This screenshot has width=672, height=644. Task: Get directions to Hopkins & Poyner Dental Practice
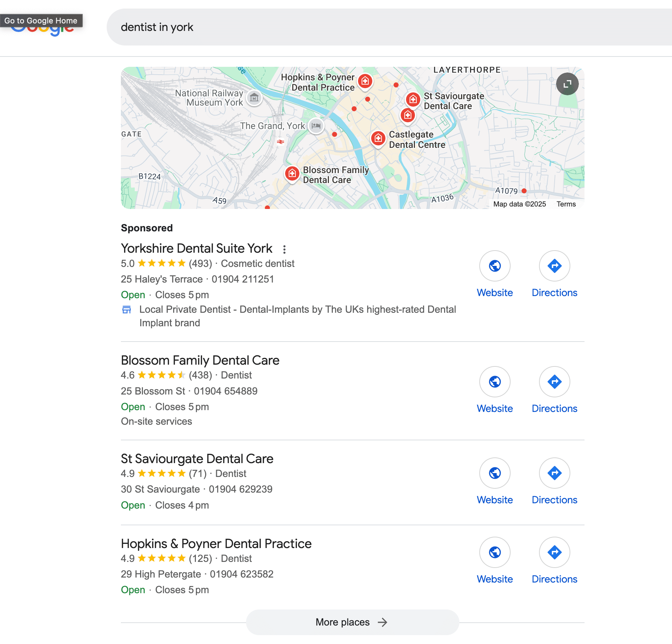coord(554,552)
